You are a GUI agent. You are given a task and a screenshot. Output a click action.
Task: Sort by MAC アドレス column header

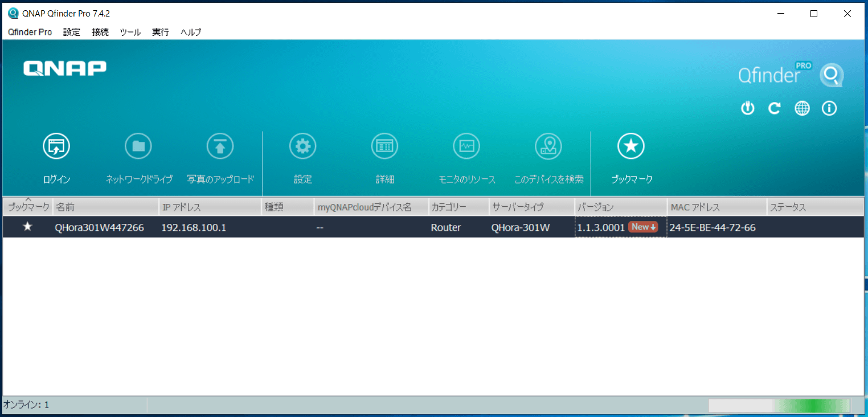point(716,207)
